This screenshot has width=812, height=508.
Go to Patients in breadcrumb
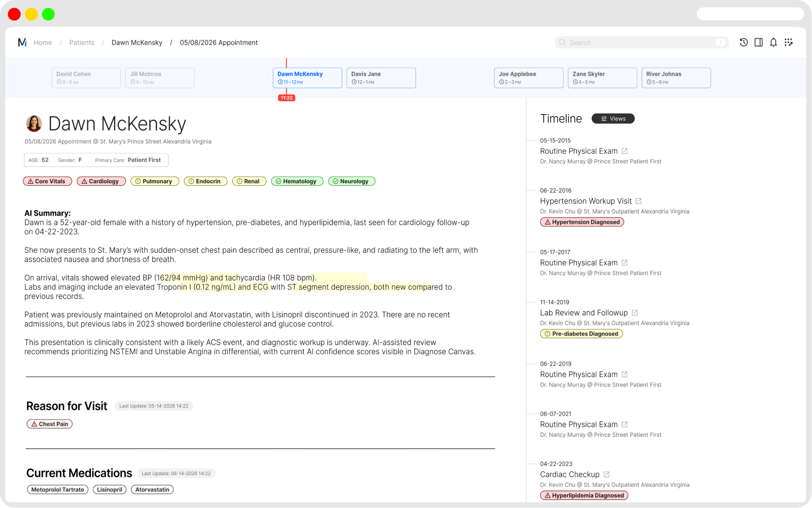[x=82, y=42]
